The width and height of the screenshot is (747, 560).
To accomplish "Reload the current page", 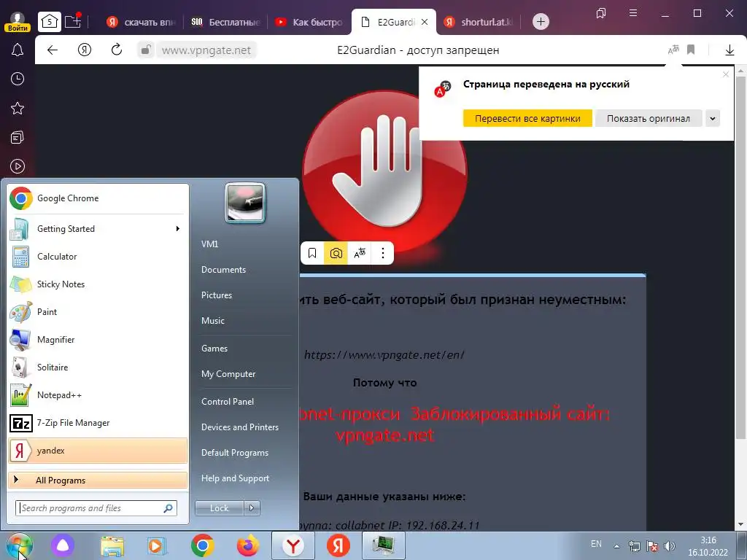I will tap(116, 50).
